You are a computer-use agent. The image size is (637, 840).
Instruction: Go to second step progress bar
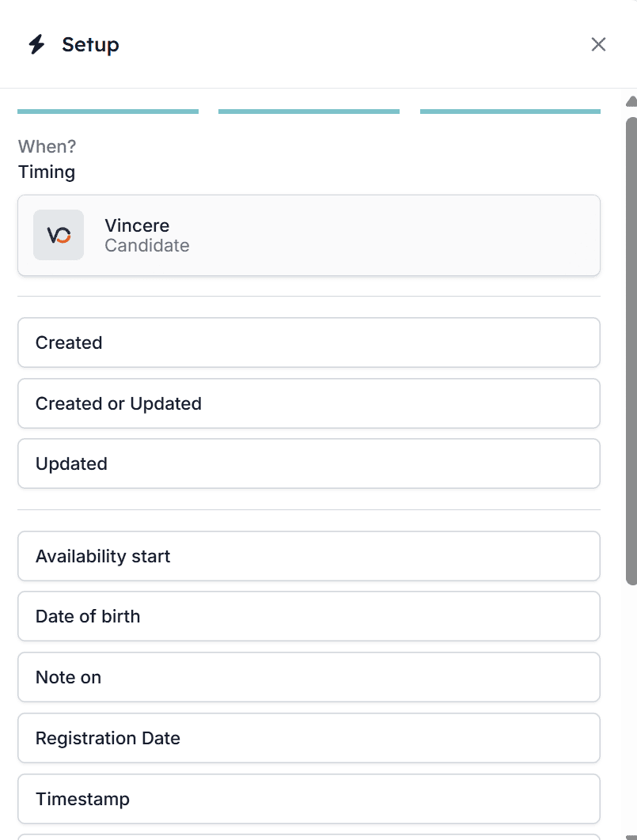coord(309,112)
